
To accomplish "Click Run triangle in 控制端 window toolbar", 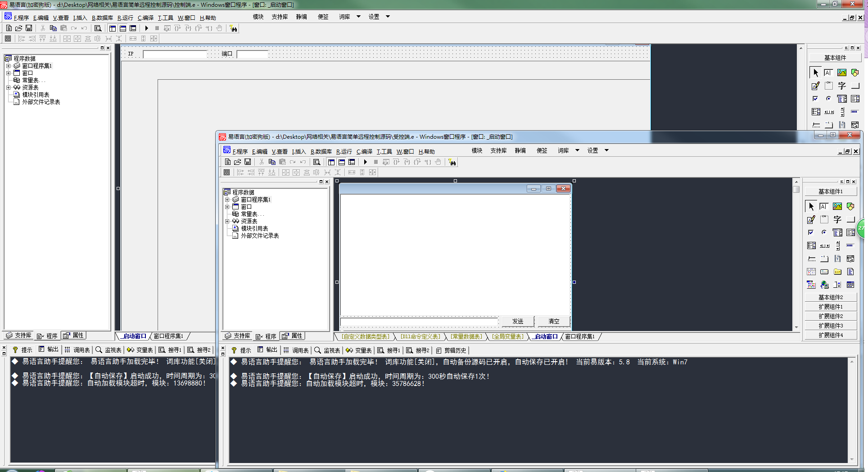I will pos(147,28).
